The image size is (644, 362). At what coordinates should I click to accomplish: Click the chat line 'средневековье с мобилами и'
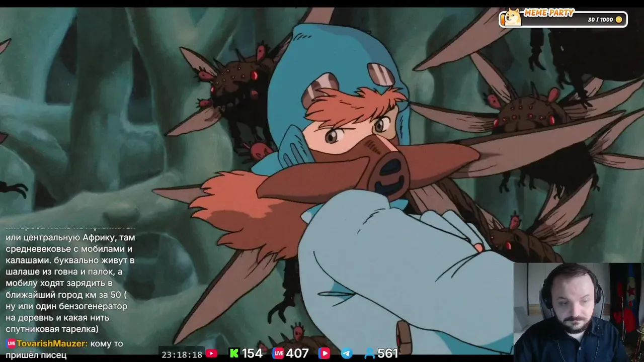tap(69, 249)
